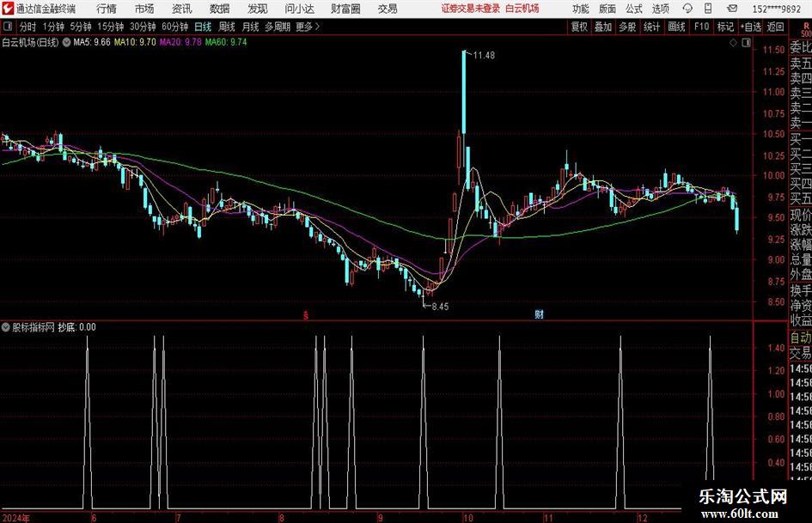
Task: Switch to 5分钟 period
Action: [80, 27]
